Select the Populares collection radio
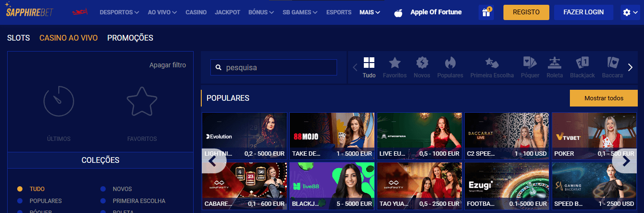644x213 pixels. coord(20,201)
